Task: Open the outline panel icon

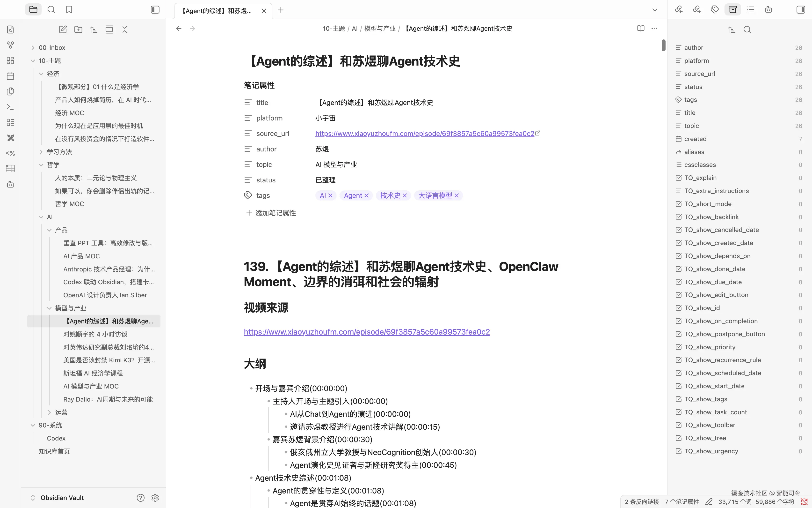Action: pyautogui.click(x=751, y=10)
